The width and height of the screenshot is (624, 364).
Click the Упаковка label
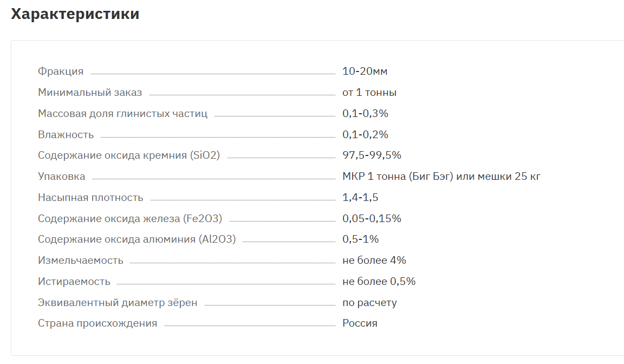point(61,176)
